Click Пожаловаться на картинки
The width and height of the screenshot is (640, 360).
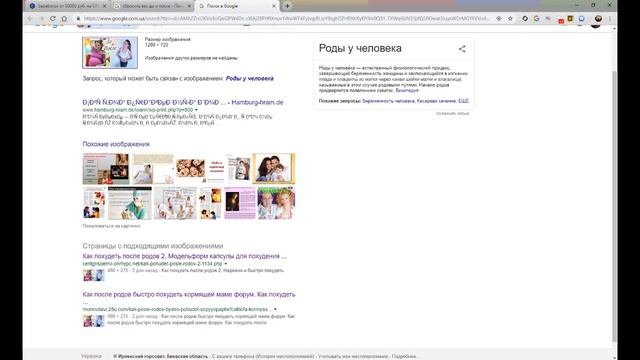click(x=111, y=226)
